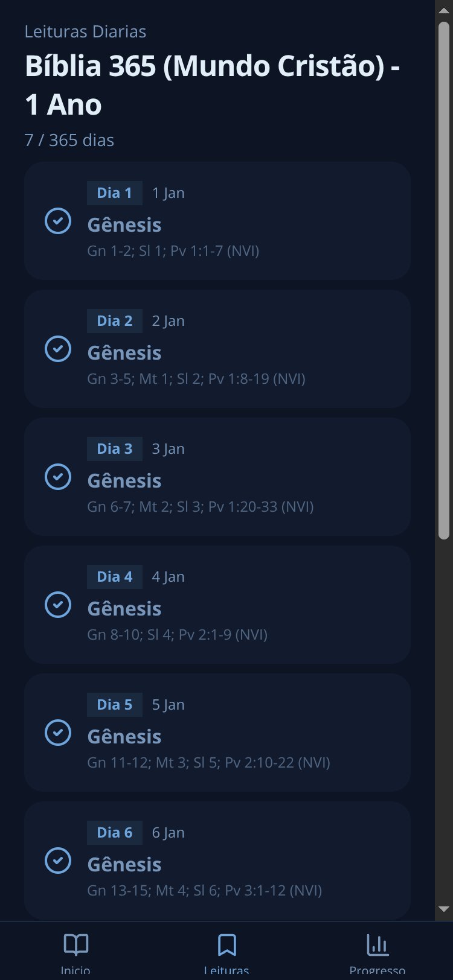Open reading Gn 13-15; Mt 4; Sl 6
The image size is (453, 980).
coord(204,890)
